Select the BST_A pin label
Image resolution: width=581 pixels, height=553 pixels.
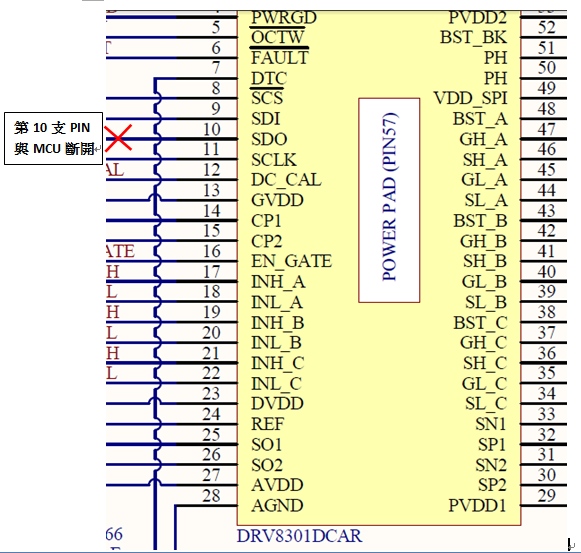point(480,119)
